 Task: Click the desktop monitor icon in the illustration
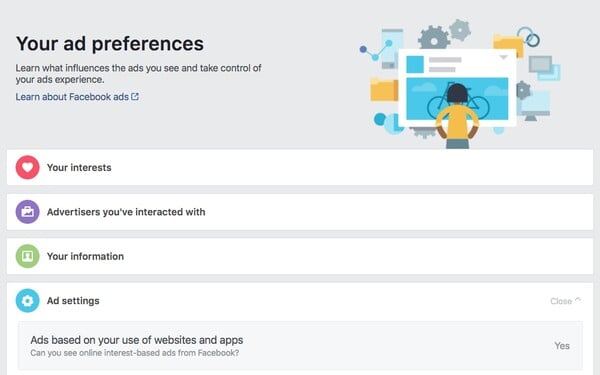(534, 106)
